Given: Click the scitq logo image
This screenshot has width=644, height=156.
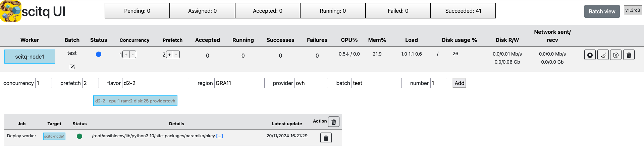Looking at the screenshot, I should pos(11,11).
